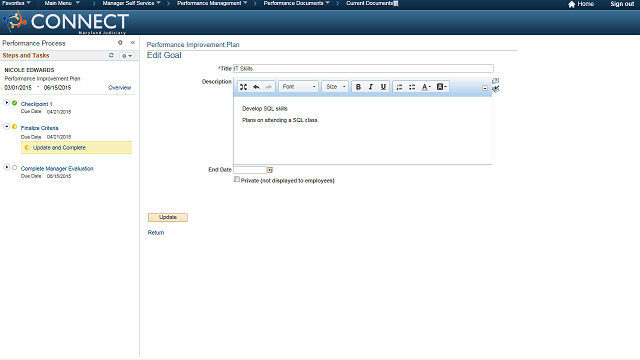
Task: Click icon after Current Documents breadcrumb
Action: click(x=396, y=3)
